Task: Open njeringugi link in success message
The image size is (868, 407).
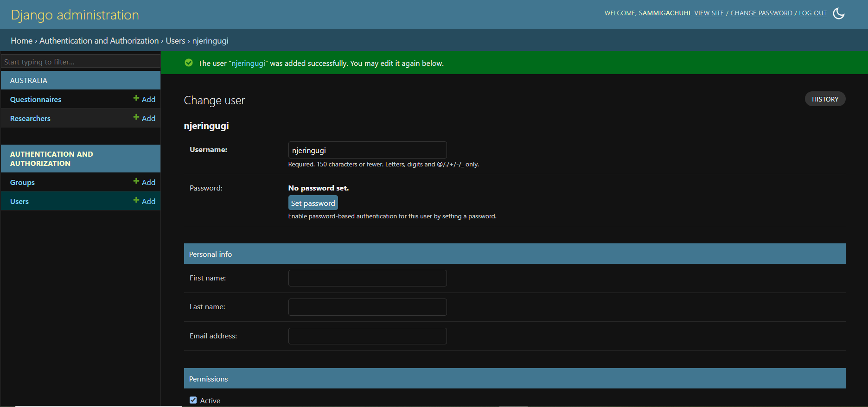Action: click(x=248, y=63)
